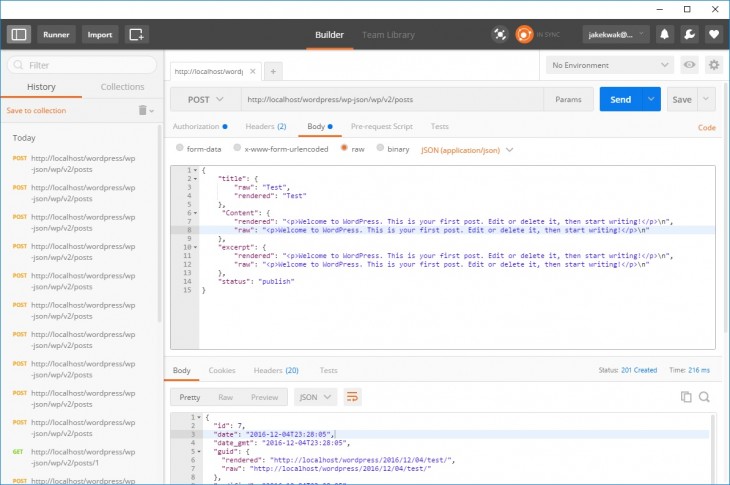Image resolution: width=730 pixels, height=485 pixels.
Task: Delete history using trash icon
Action: coord(143,110)
